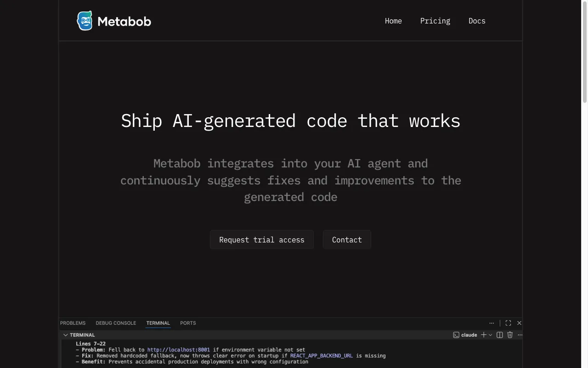Viewport: 588px width, 368px height.
Task: Collapse the TERMINAL section chevron
Action: point(66,335)
